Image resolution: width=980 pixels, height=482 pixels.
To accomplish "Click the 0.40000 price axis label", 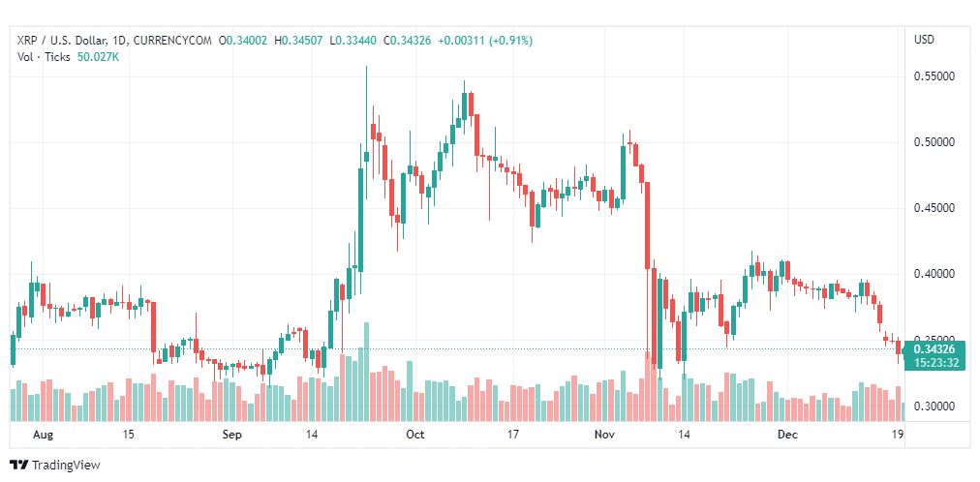I will [x=934, y=274].
